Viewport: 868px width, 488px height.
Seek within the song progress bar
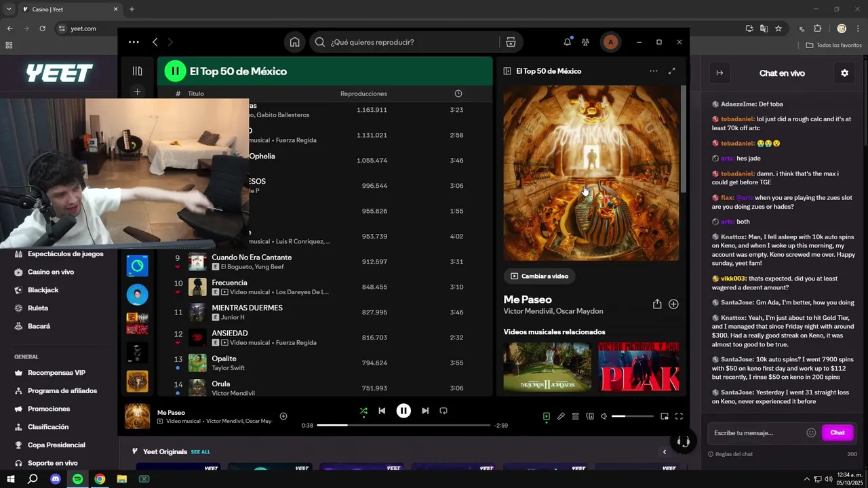pyautogui.click(x=403, y=426)
